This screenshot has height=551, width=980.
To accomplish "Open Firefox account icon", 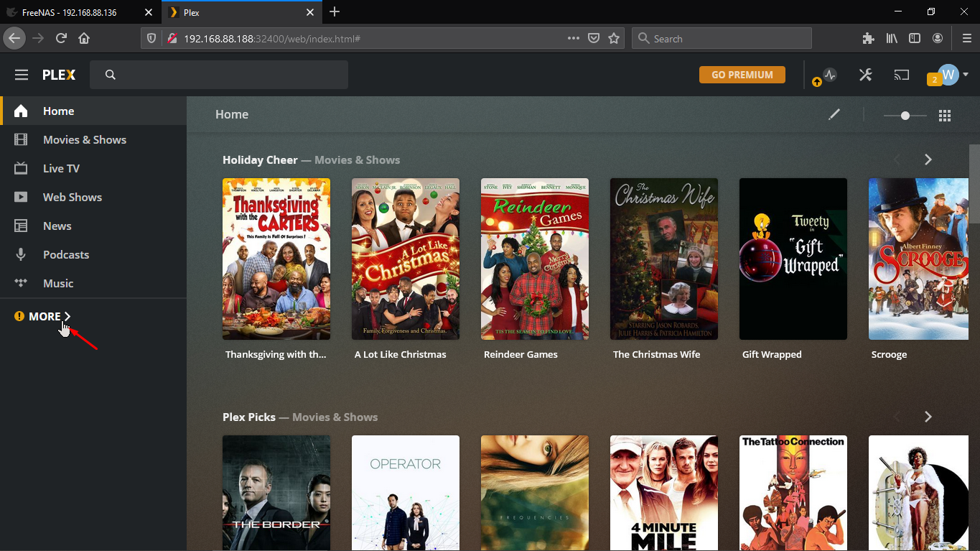I will pos(938,38).
